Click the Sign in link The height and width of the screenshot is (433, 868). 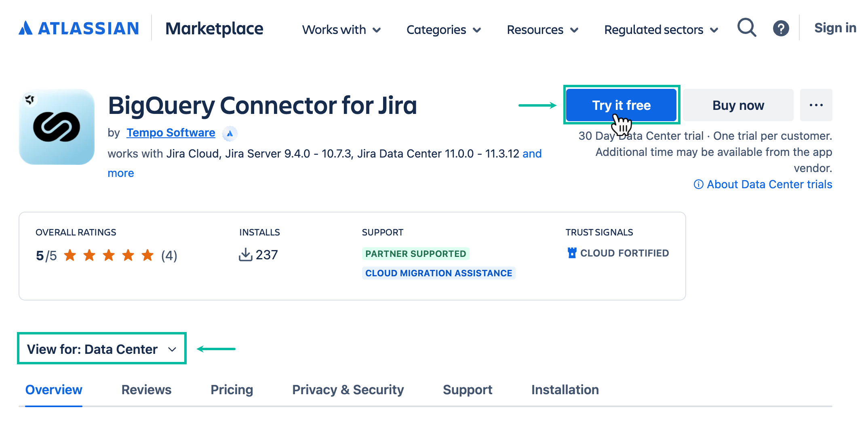tap(835, 28)
